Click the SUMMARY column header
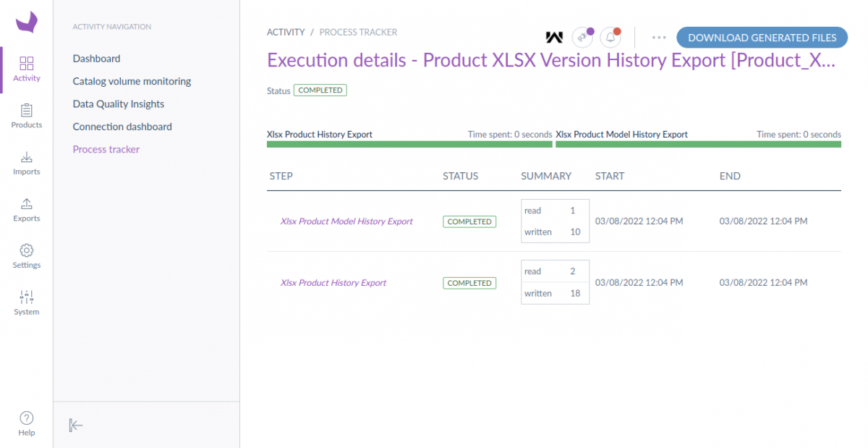This screenshot has width=868, height=448. pos(546,176)
